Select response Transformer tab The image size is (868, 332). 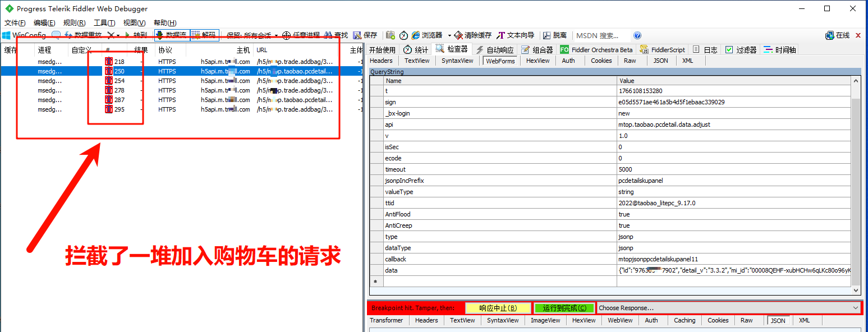pos(386,320)
